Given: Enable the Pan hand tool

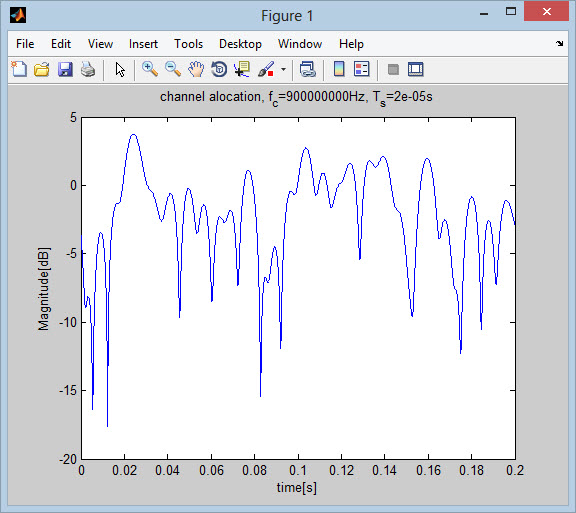Looking at the screenshot, I should [x=196, y=69].
